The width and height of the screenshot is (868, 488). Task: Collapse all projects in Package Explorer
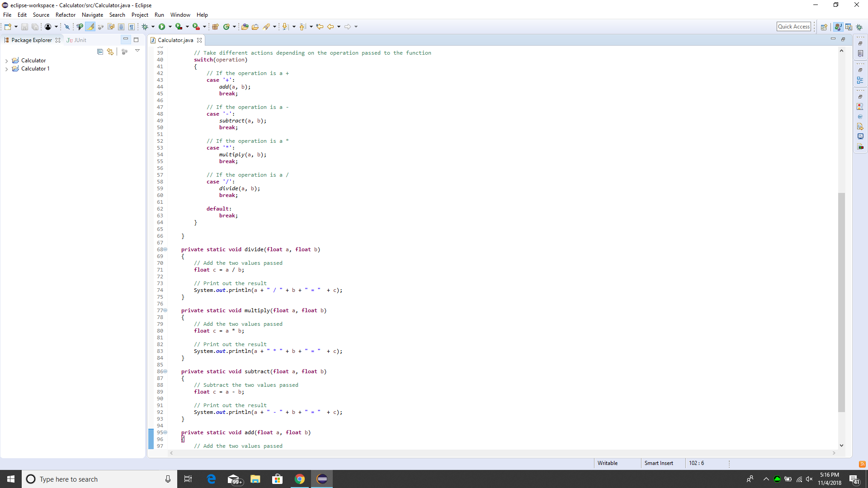(x=100, y=52)
